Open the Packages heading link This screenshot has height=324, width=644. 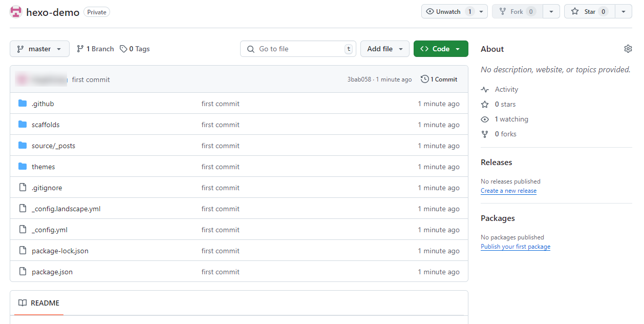pos(498,218)
